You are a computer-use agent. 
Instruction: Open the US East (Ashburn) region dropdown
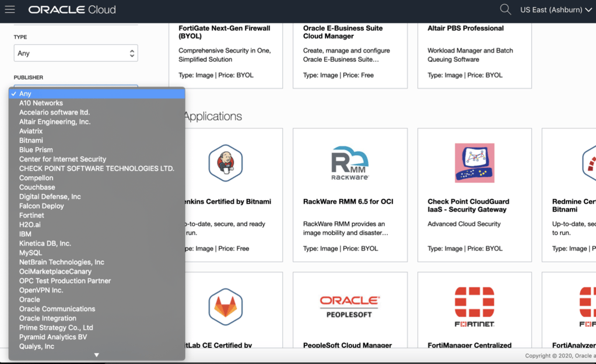555,10
